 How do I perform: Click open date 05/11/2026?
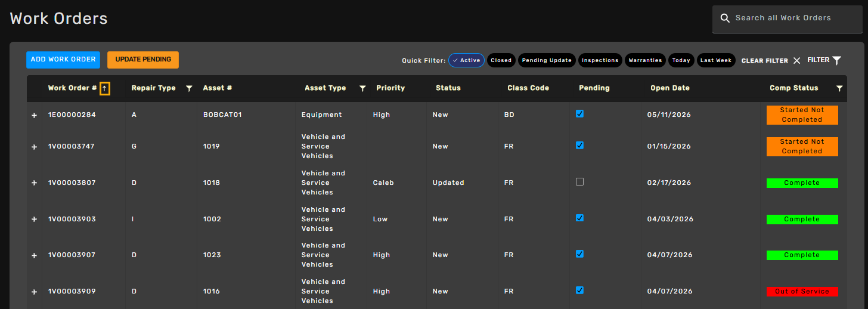[x=669, y=115]
